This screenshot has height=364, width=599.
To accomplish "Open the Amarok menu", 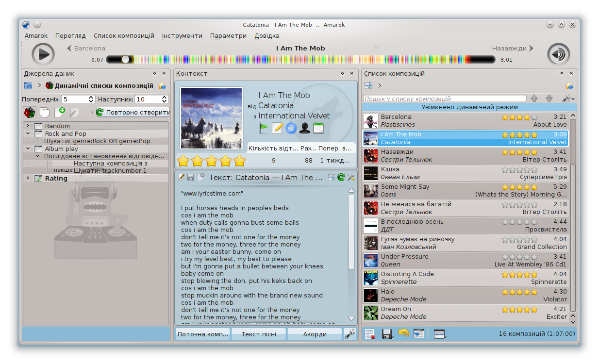I will click(36, 35).
